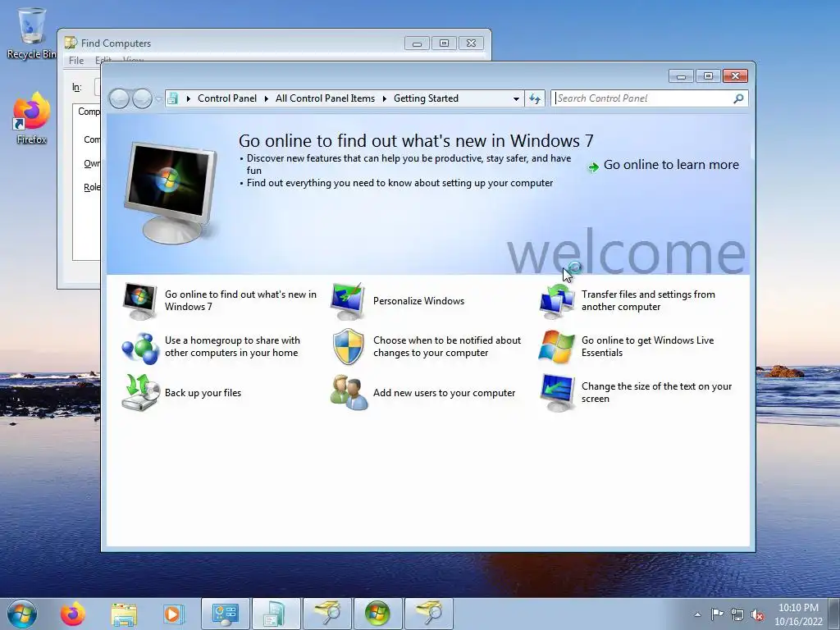Open the Personalize Windows icon
This screenshot has width=840, height=630.
coord(348,301)
